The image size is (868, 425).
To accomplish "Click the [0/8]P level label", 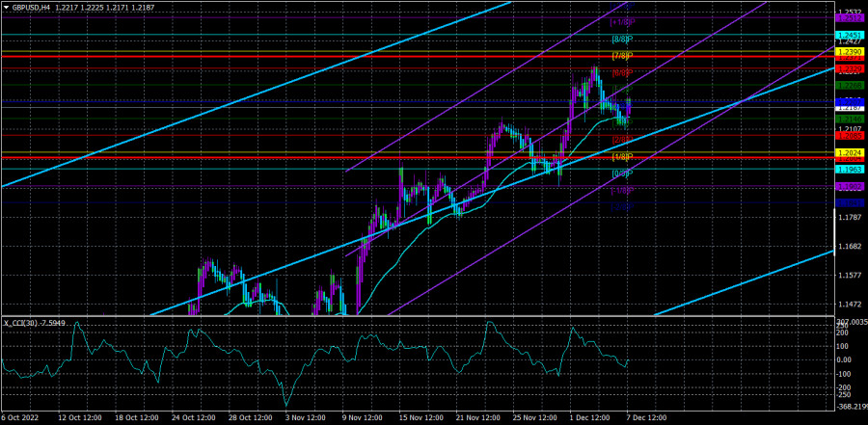I will tap(621, 173).
